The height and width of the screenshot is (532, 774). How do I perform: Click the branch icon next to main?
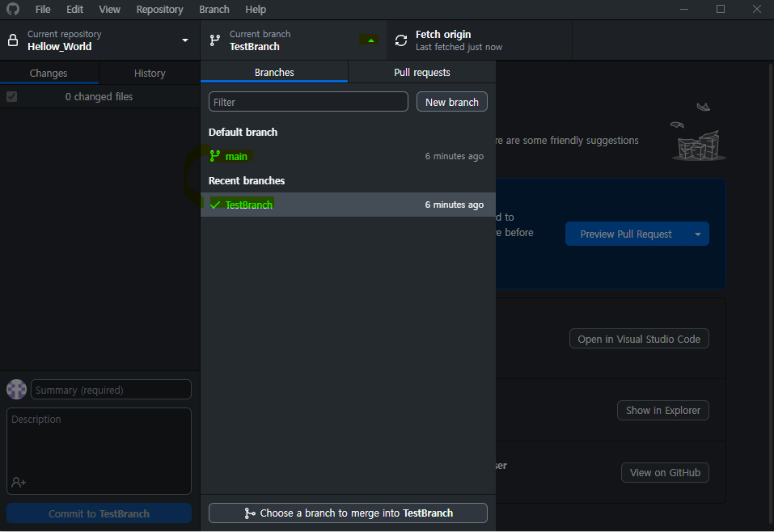tap(214, 156)
